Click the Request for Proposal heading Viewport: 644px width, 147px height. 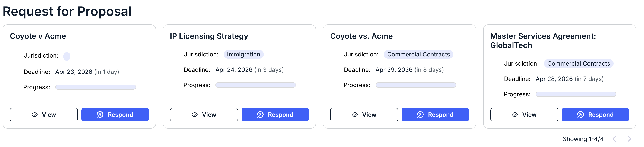(67, 11)
